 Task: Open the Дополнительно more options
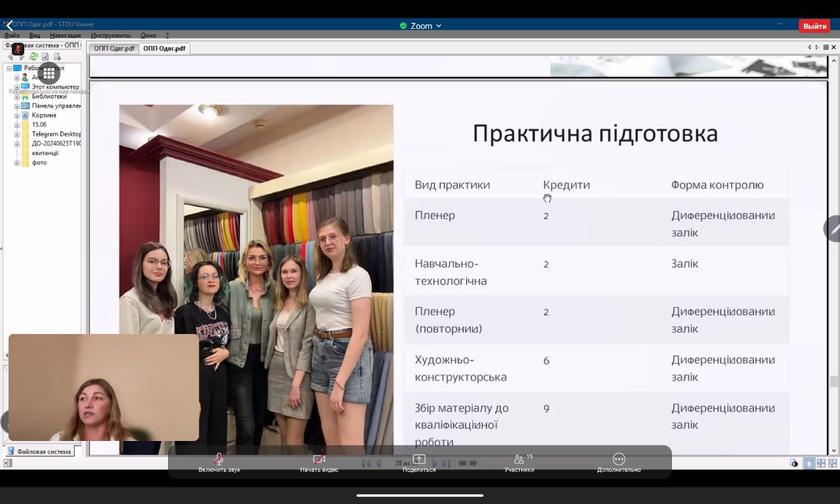619,463
